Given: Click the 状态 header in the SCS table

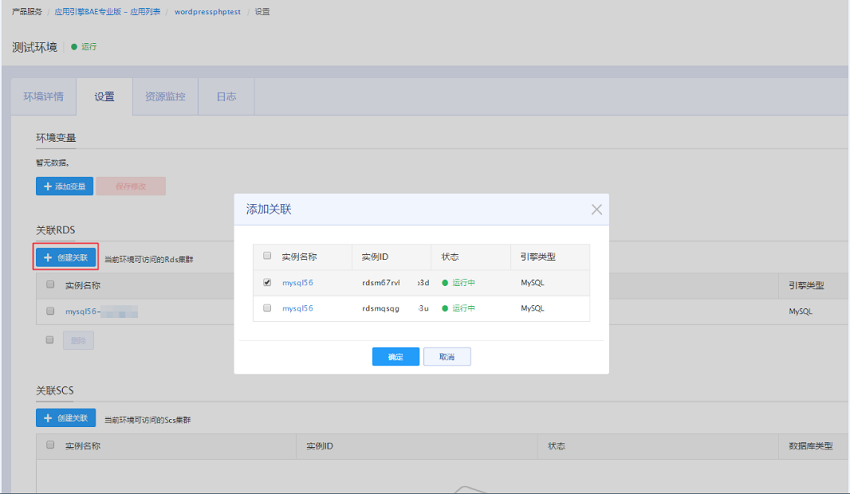Looking at the screenshot, I should pos(556,446).
